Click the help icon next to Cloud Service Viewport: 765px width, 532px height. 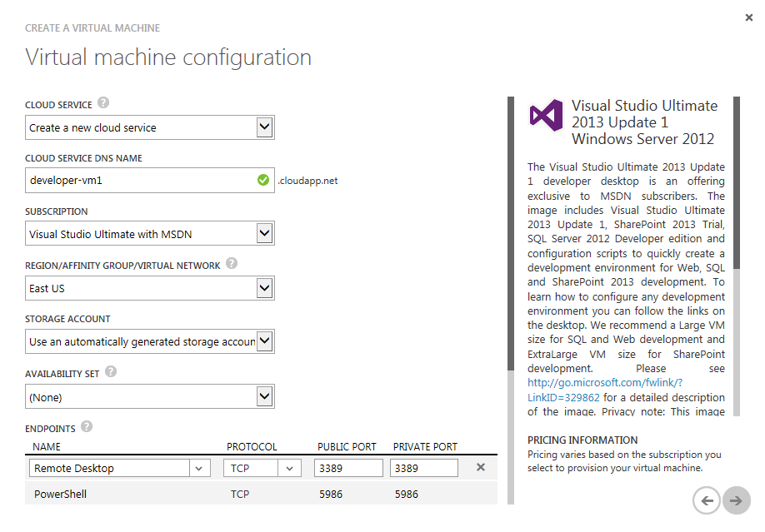tap(103, 103)
